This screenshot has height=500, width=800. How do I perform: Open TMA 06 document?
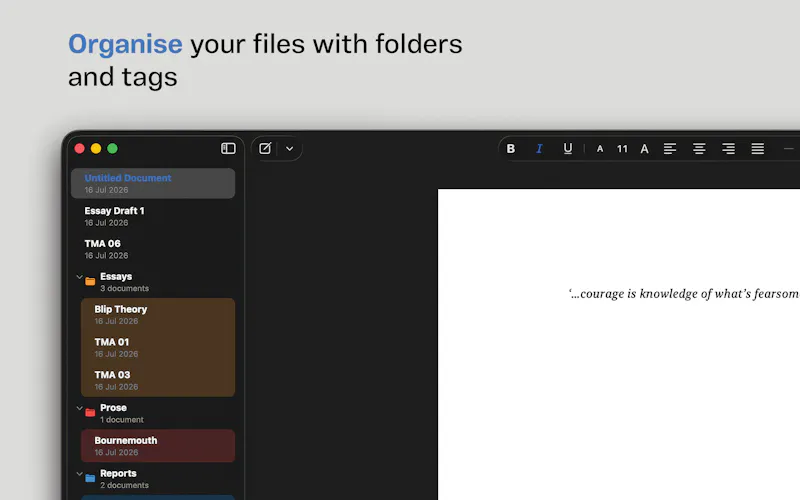coord(153,249)
